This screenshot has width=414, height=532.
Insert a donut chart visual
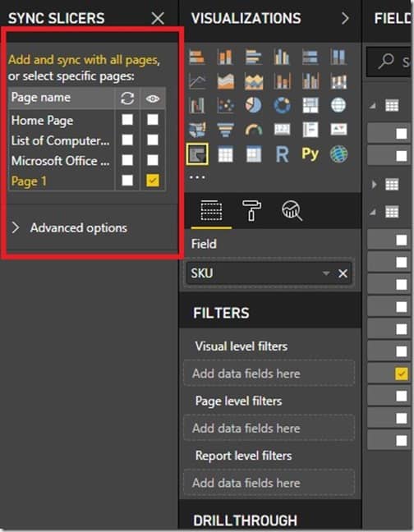pos(282,106)
